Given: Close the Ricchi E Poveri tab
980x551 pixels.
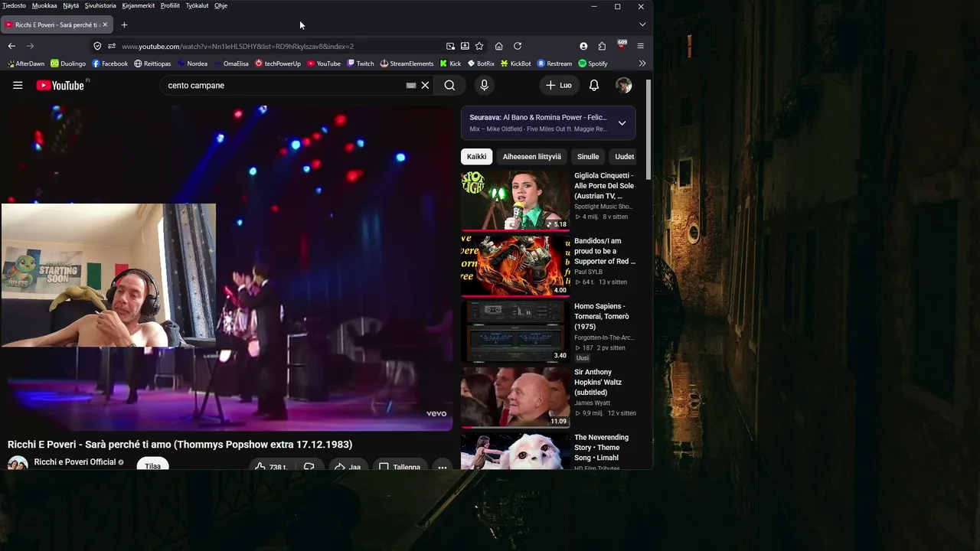Looking at the screenshot, I should 105,24.
